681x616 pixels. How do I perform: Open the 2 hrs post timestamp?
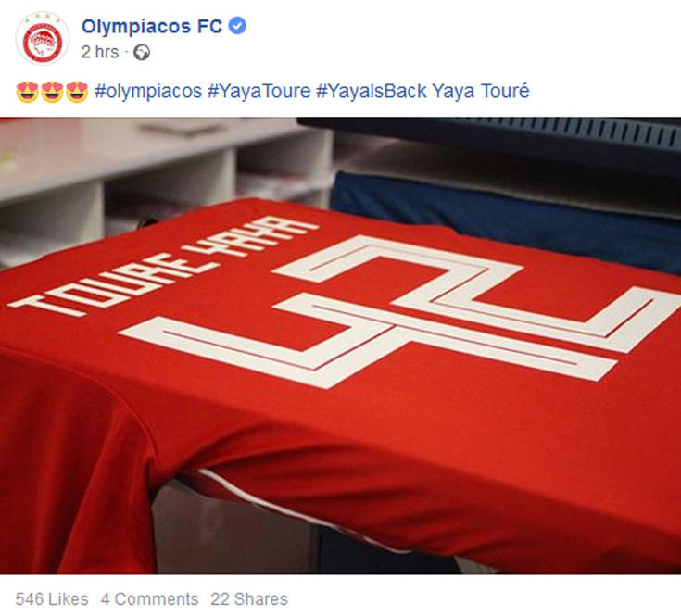coord(100,52)
